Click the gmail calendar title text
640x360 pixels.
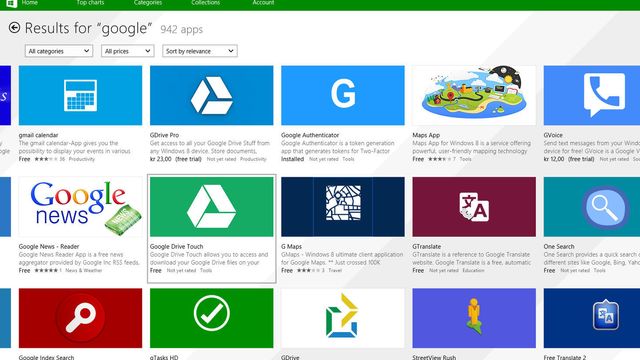tap(38, 135)
